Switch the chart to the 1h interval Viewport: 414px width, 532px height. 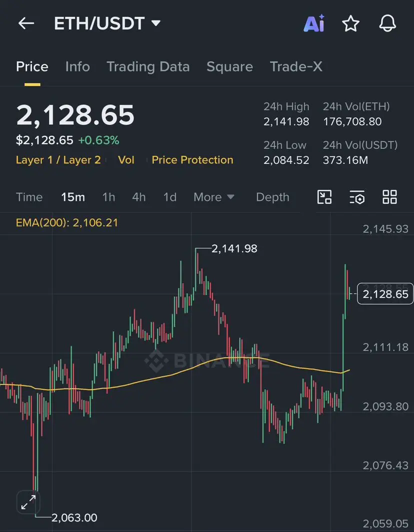[108, 197]
